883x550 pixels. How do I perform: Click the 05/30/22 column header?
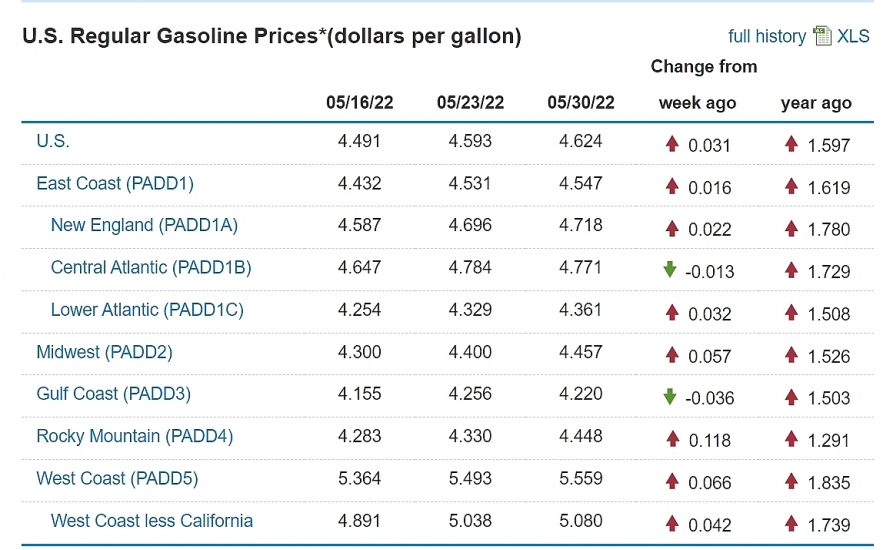581,102
